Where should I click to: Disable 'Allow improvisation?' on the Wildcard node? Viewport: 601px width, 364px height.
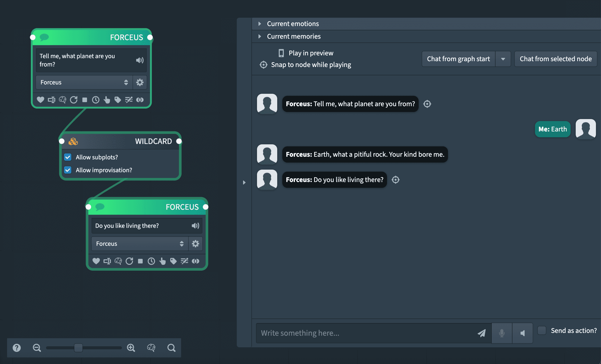tap(68, 170)
